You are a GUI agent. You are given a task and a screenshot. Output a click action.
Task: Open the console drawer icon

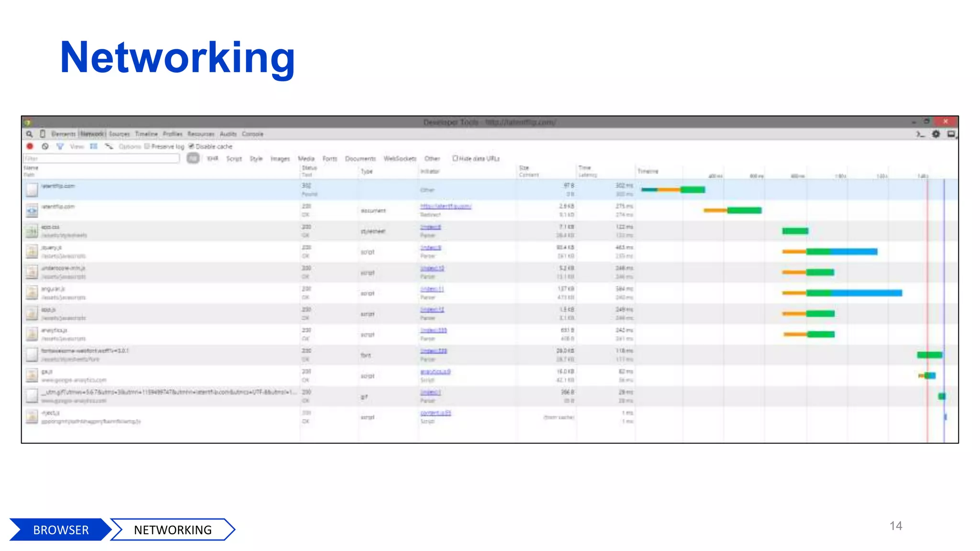click(920, 134)
